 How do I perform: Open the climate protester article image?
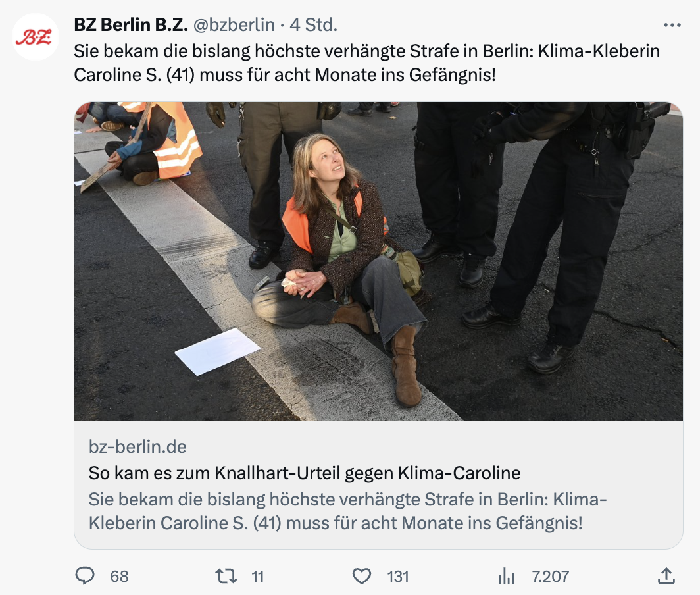coord(378,261)
